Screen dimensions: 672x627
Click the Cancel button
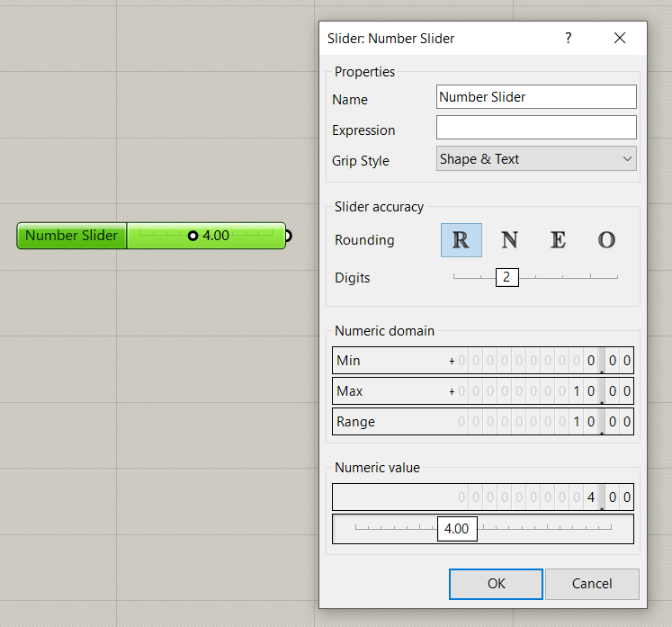pyautogui.click(x=592, y=584)
